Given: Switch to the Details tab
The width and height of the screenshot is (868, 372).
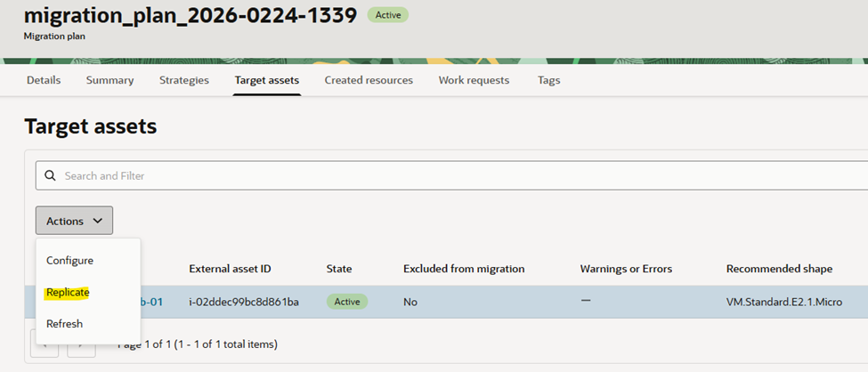Looking at the screenshot, I should [x=44, y=80].
